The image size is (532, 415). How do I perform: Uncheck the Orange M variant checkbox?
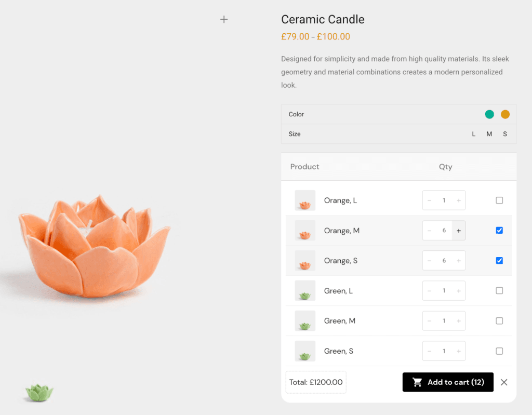[x=499, y=230]
